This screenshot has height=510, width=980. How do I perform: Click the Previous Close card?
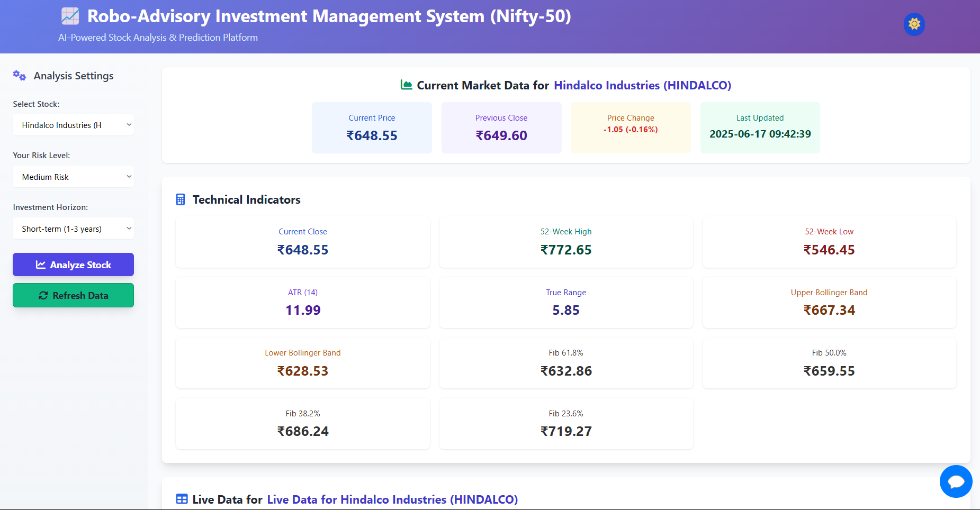pos(501,127)
